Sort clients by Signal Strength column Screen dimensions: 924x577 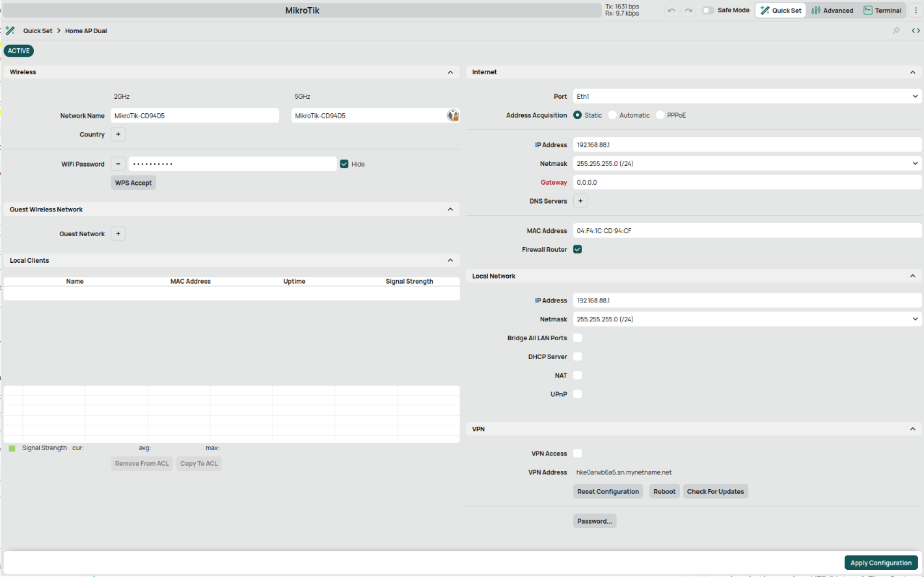(x=409, y=282)
